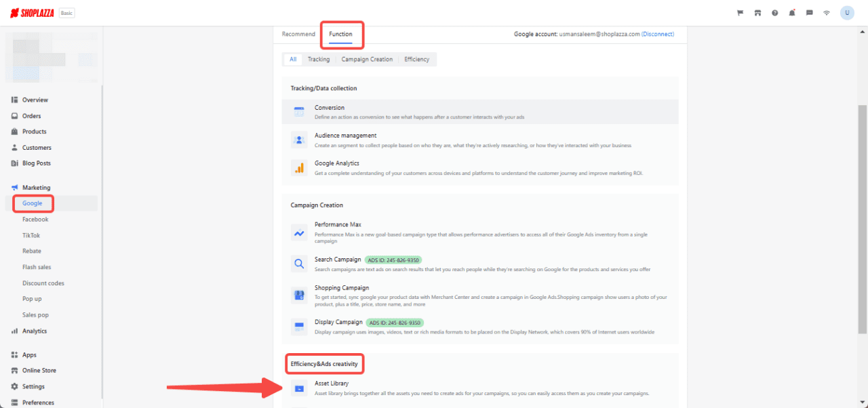Switch to the Recommend tab
The height and width of the screenshot is (408, 868).
pos(298,34)
